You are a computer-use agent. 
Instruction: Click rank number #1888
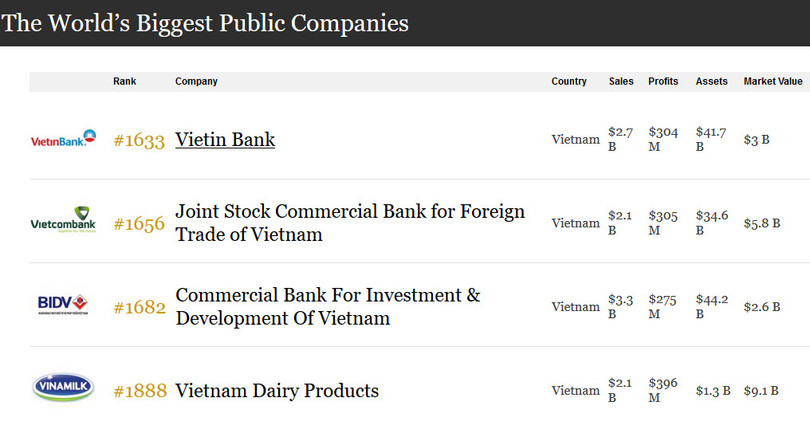click(x=138, y=391)
